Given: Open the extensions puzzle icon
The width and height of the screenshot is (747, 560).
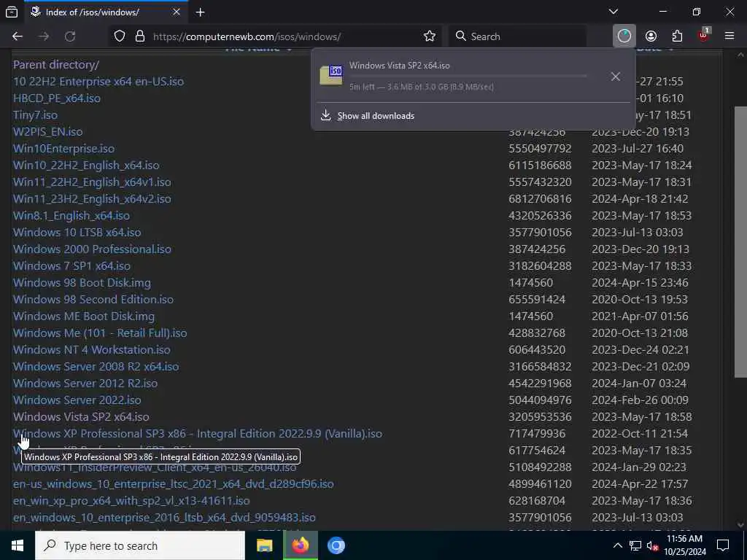Looking at the screenshot, I should coord(677,36).
